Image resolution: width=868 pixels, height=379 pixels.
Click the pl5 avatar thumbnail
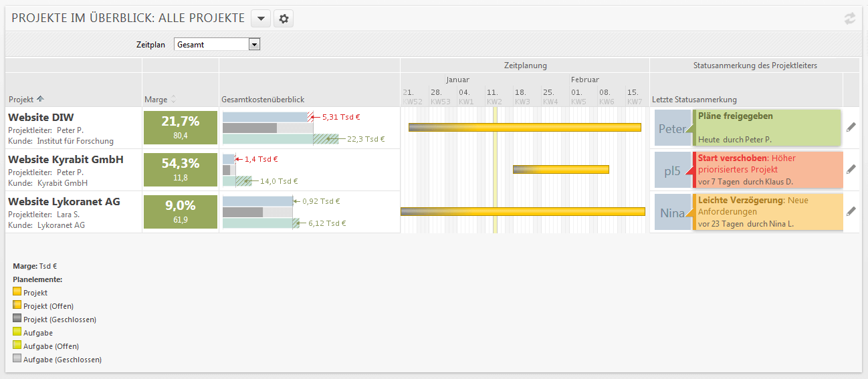(672, 170)
